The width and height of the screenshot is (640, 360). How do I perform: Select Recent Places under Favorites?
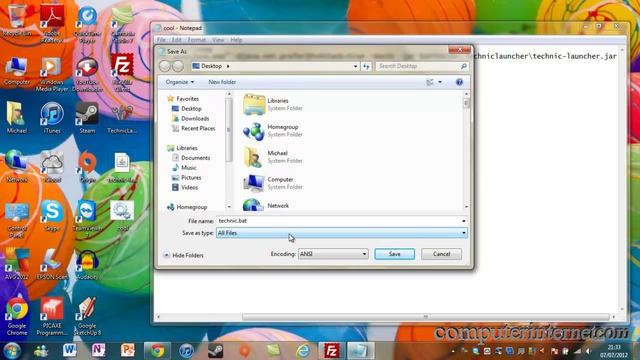pyautogui.click(x=198, y=128)
